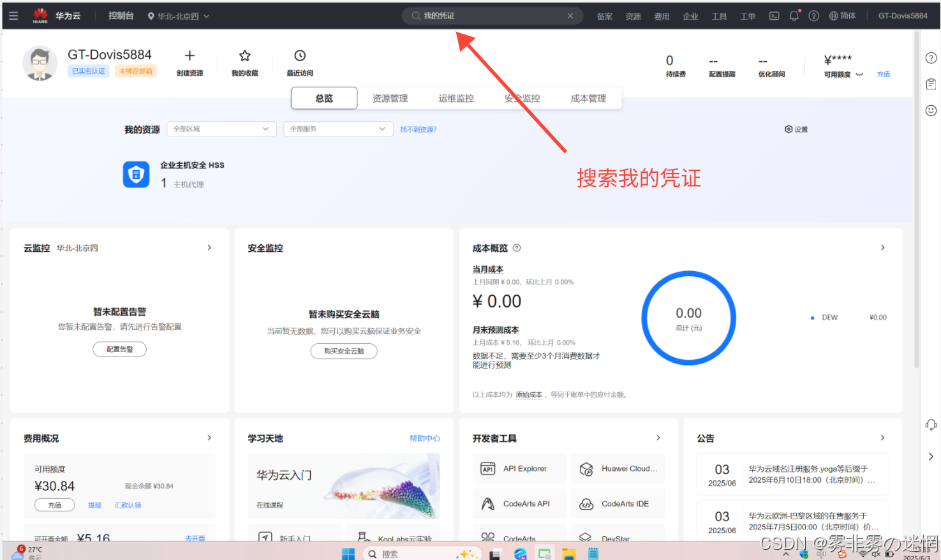Open the Edge browser taskbar icon
Screen dimensions: 941x560
[521, 554]
